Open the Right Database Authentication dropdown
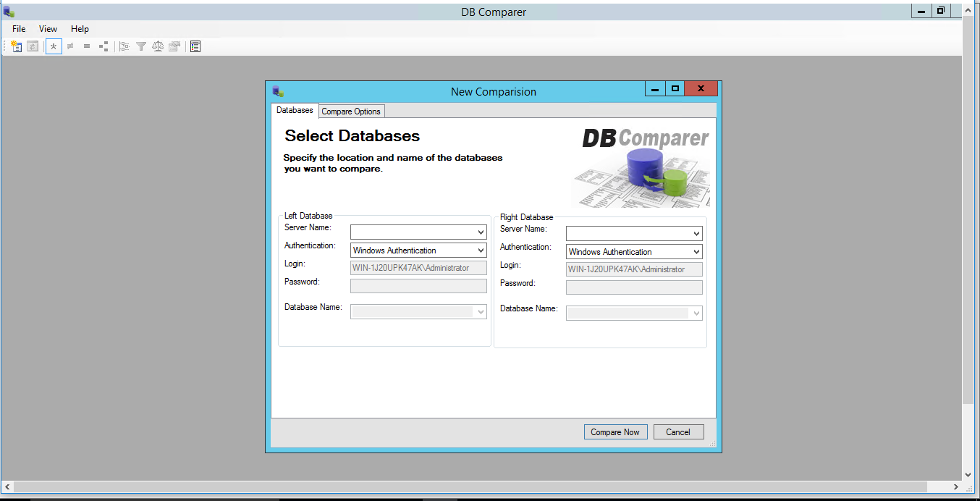980x501 pixels. tap(696, 252)
